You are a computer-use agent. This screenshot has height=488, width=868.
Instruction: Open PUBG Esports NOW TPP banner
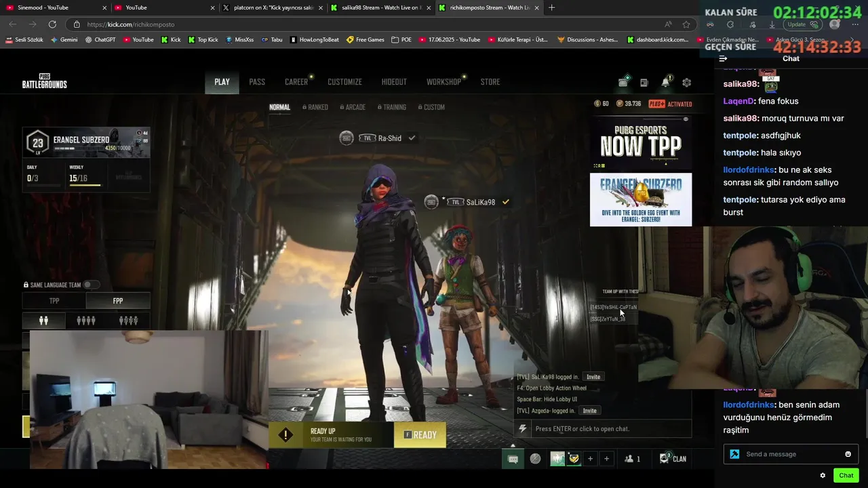(x=641, y=142)
